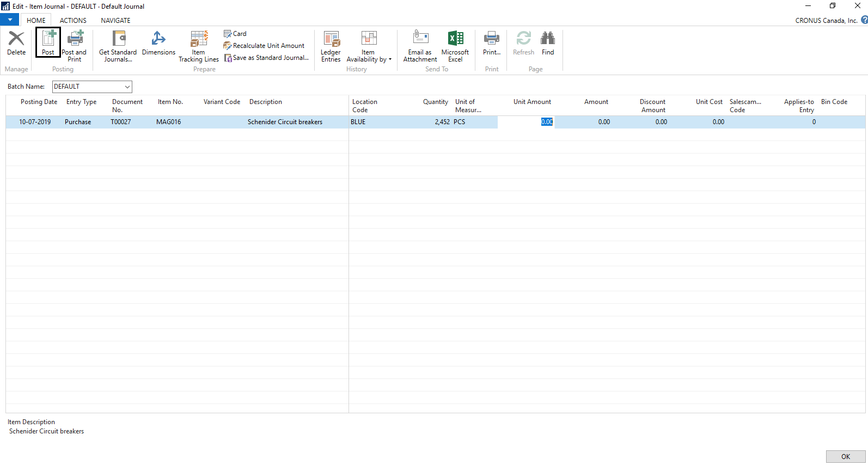Screen dimensions: 868x465
Task: Click the Print icon in the ribbon
Action: coord(491,39)
